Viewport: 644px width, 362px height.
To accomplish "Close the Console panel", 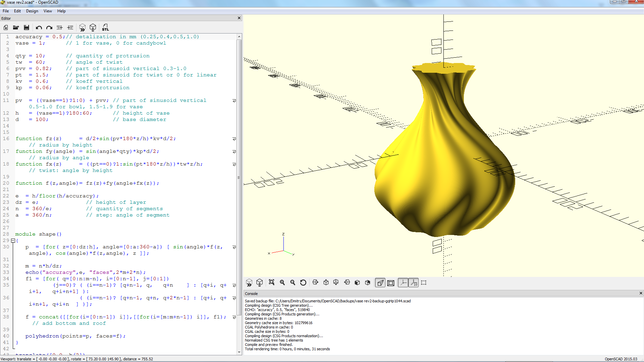I will point(641,293).
